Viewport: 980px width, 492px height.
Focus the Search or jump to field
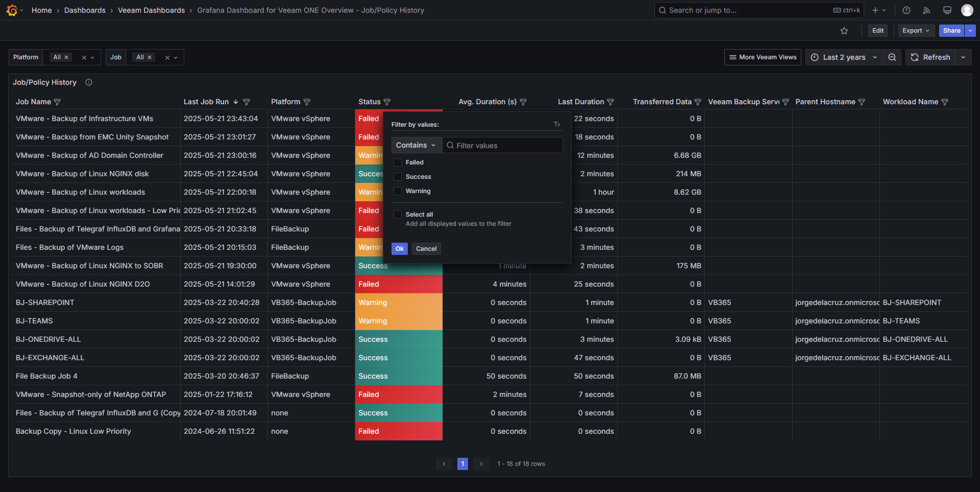(758, 10)
